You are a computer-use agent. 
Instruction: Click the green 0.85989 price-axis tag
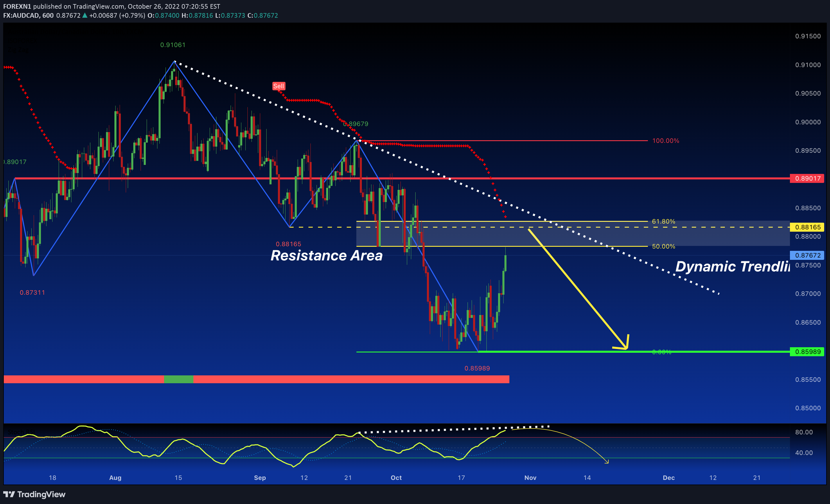(x=807, y=352)
